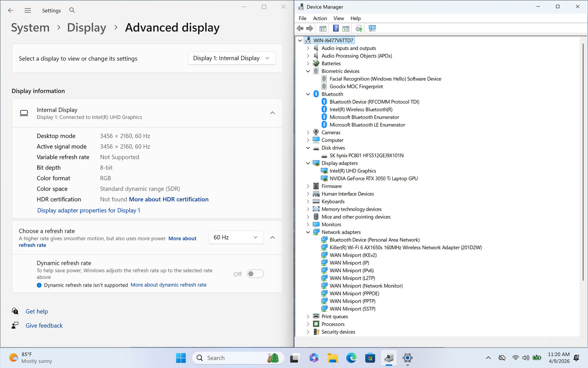Select Microsoft Bluetooth LE Enumerator
This screenshot has height=368, width=588.
(x=367, y=125)
